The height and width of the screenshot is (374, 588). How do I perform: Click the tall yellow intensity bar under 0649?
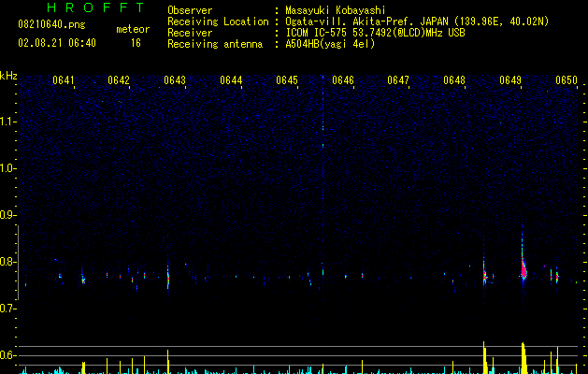(x=523, y=358)
